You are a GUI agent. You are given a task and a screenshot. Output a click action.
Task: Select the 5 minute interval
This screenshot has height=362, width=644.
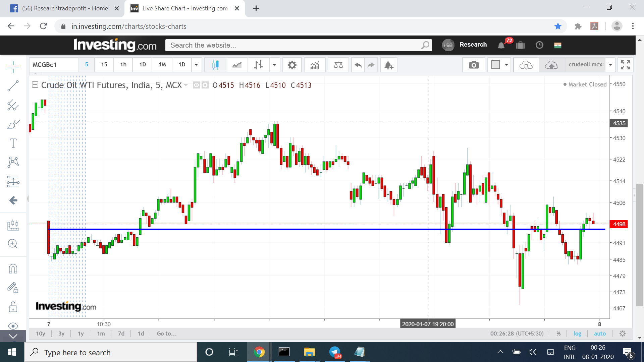point(87,65)
